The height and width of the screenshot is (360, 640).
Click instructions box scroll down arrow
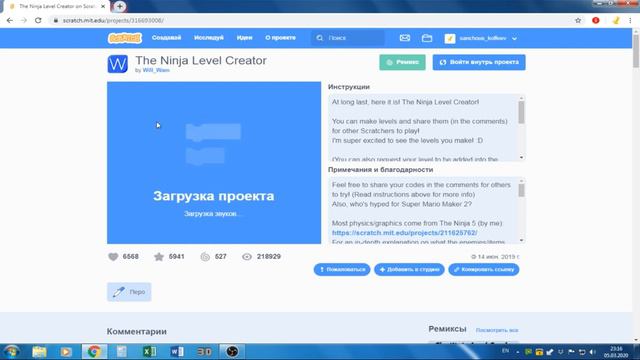click(x=521, y=158)
